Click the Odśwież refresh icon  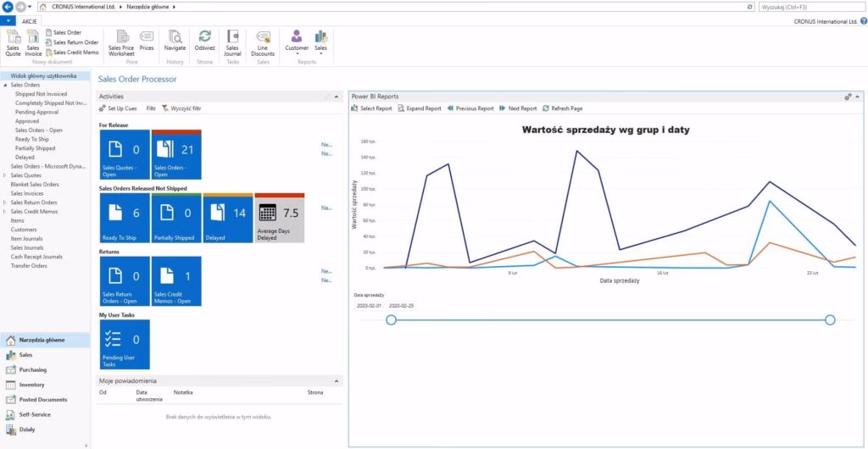tap(204, 41)
